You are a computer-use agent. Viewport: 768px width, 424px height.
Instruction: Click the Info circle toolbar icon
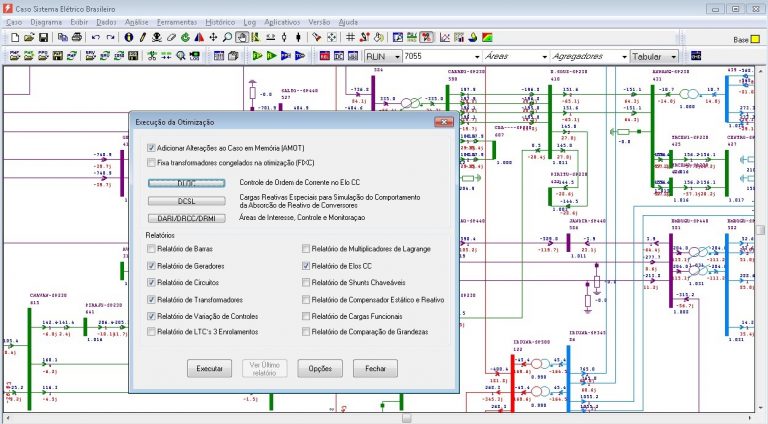point(128,38)
